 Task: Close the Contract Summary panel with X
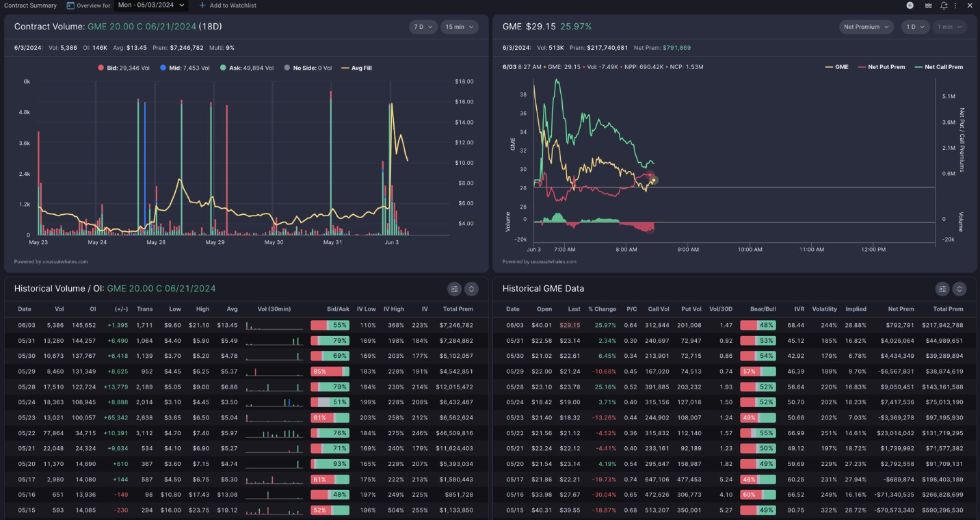coord(970,5)
